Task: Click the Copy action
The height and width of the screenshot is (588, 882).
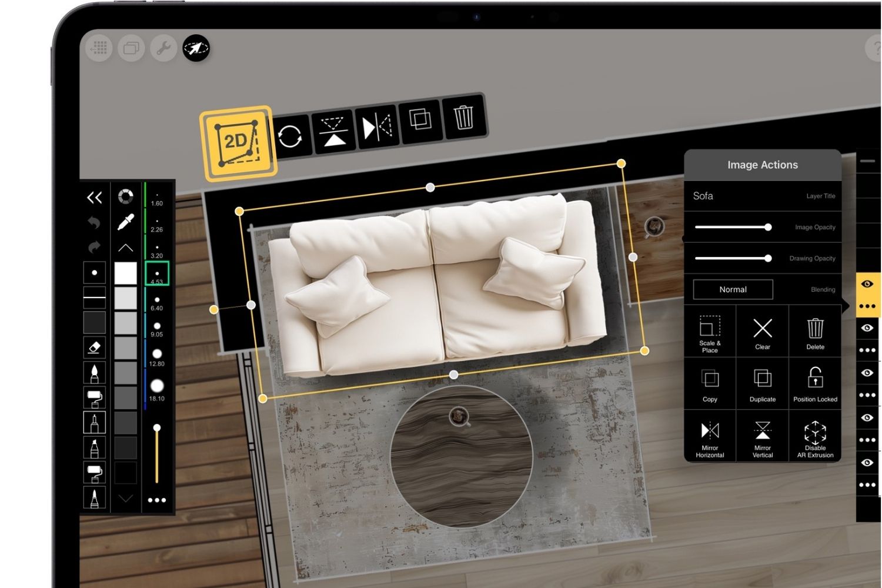Action: click(x=710, y=385)
